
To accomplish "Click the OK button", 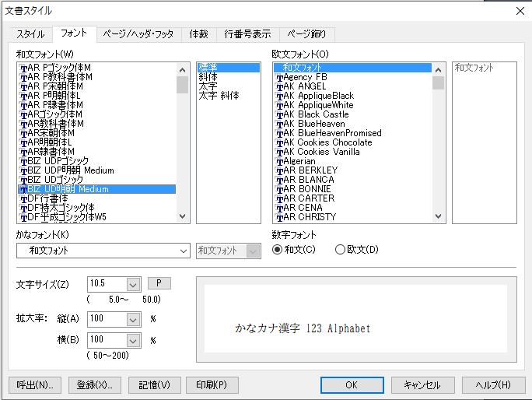I will [352, 385].
